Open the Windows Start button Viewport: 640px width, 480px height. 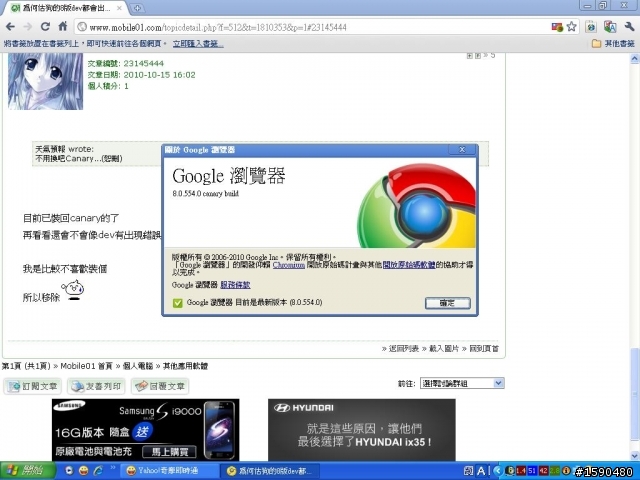28,471
